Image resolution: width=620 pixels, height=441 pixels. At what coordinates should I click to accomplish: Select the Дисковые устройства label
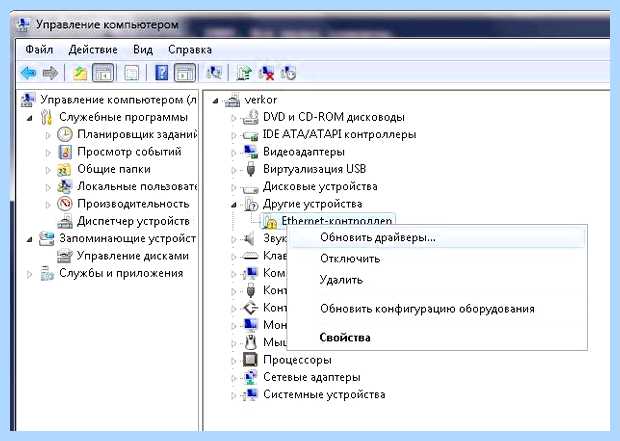(x=320, y=186)
